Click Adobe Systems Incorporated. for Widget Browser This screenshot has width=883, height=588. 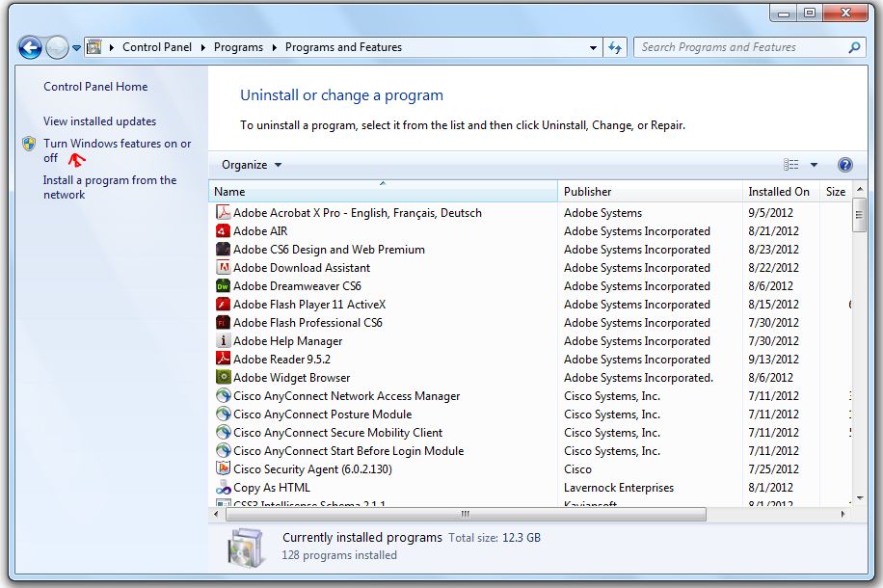click(x=638, y=378)
